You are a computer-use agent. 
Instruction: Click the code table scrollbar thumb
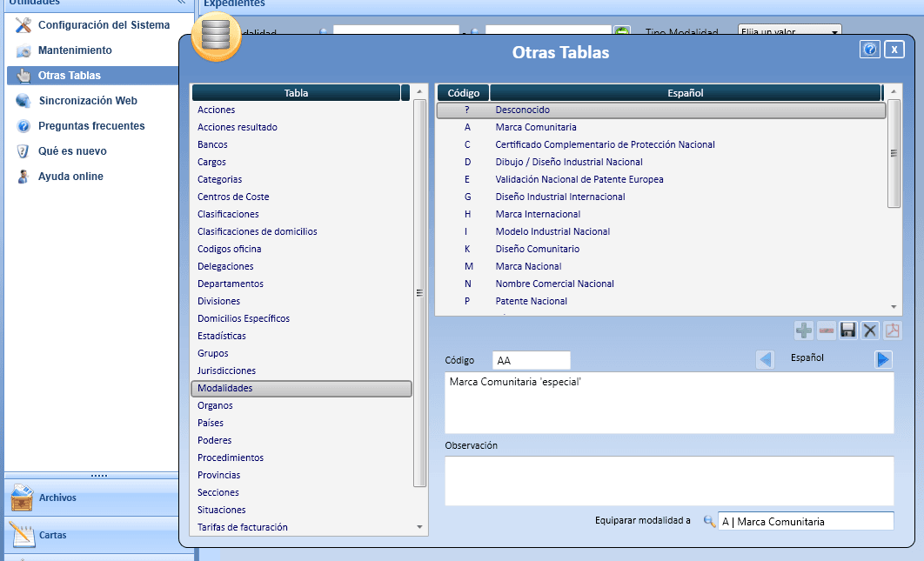(894, 153)
